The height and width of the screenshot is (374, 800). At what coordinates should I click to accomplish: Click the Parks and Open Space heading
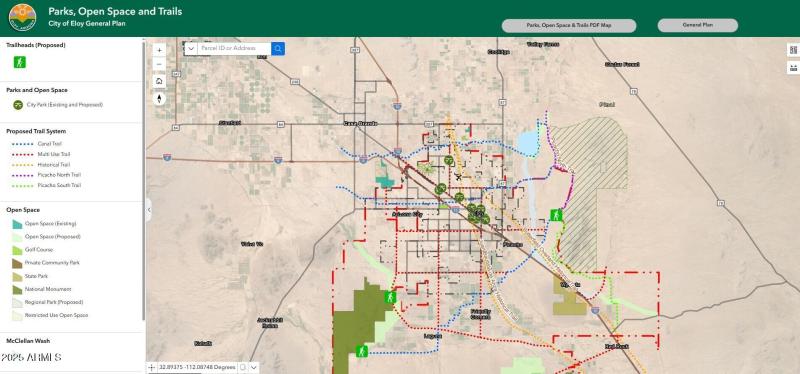click(37, 90)
